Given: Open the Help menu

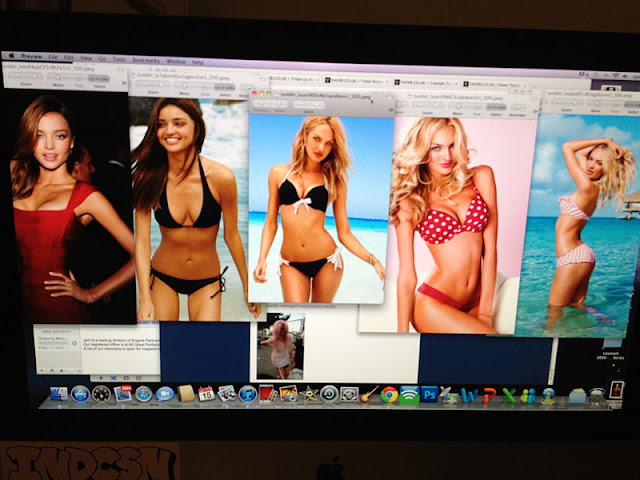Looking at the screenshot, I should coord(198,62).
